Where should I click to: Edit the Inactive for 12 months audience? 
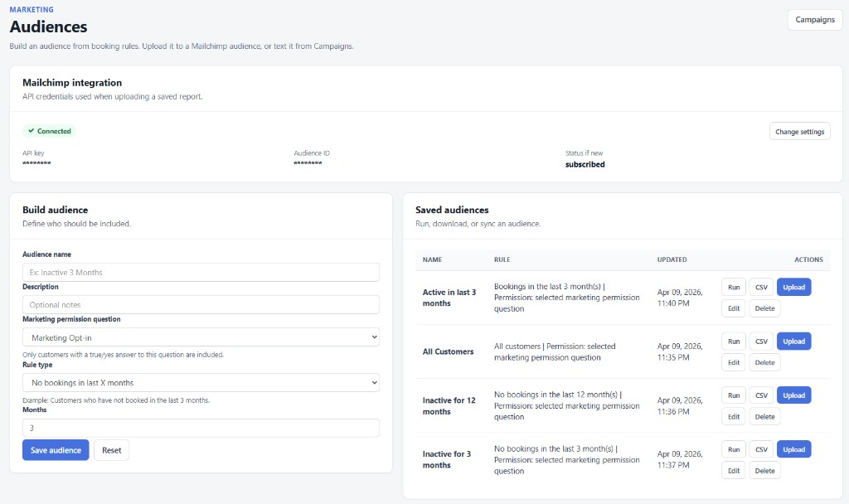pos(734,417)
